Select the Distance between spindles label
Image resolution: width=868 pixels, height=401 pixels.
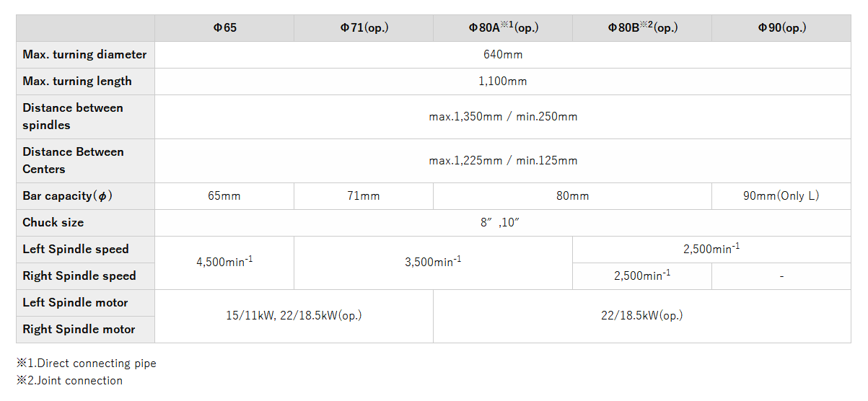pos(85,117)
